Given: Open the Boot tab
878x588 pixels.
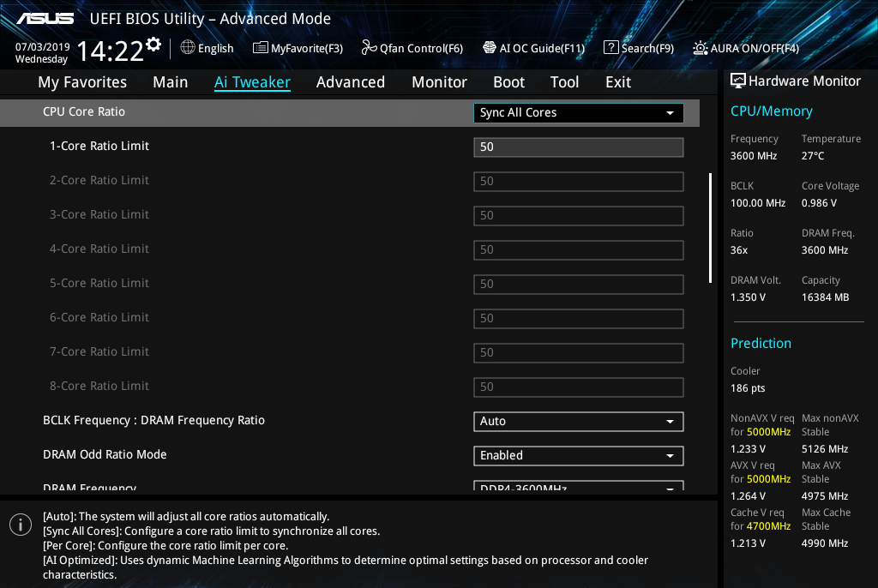Looking at the screenshot, I should tap(509, 82).
